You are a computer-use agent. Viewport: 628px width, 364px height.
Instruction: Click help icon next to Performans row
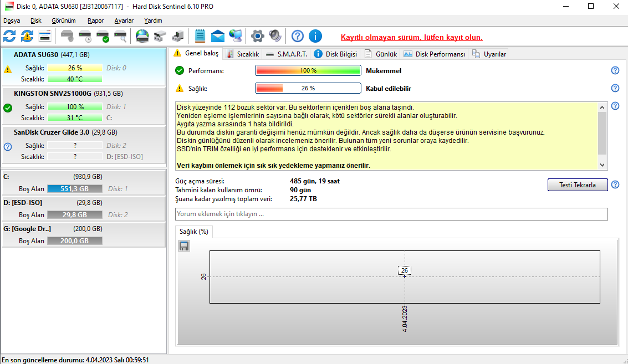615,70
